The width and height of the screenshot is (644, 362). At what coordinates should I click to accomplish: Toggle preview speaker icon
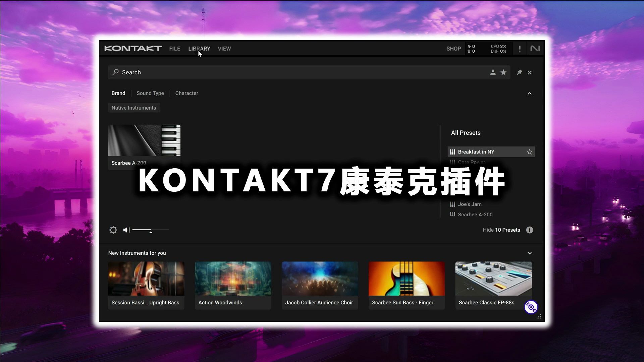click(126, 230)
